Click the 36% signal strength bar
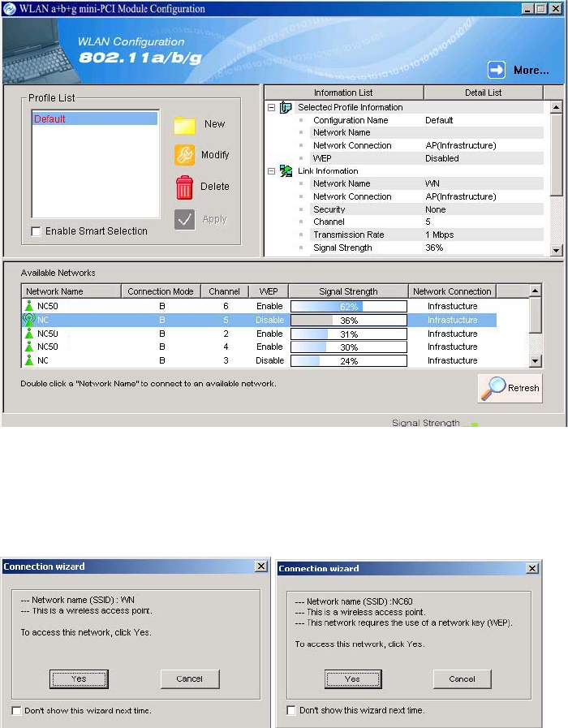This screenshot has height=728, width=568. coord(349,321)
